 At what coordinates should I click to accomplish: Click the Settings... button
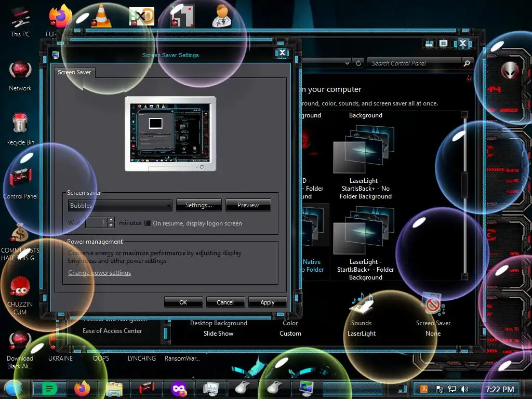point(199,205)
